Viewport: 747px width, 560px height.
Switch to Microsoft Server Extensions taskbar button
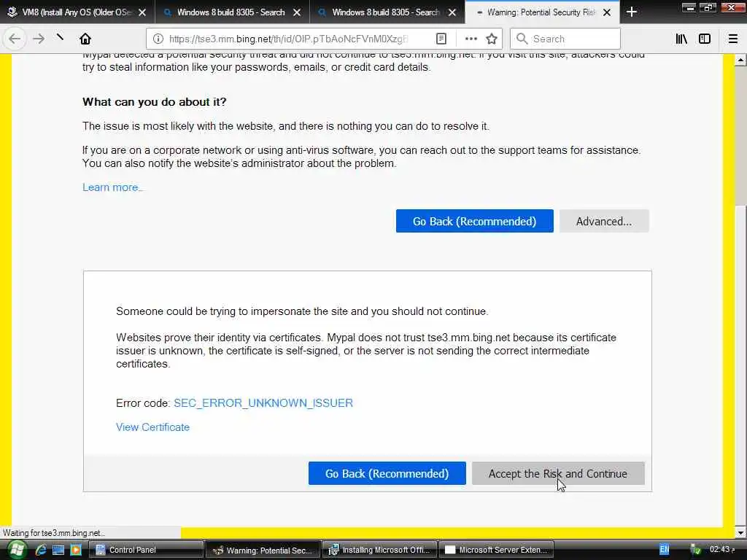pos(496,550)
